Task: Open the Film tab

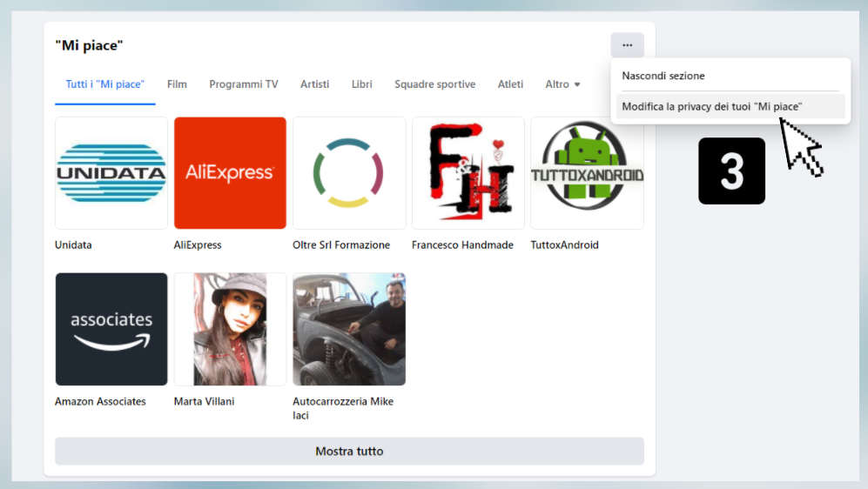Action: 177,84
